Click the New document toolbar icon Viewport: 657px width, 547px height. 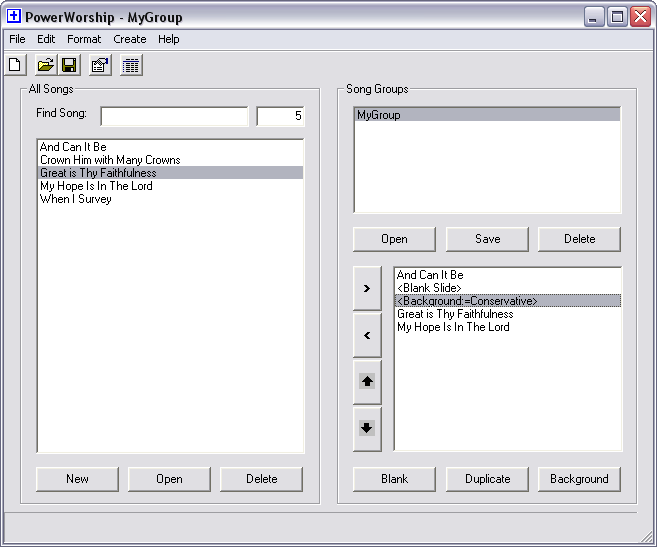16,65
